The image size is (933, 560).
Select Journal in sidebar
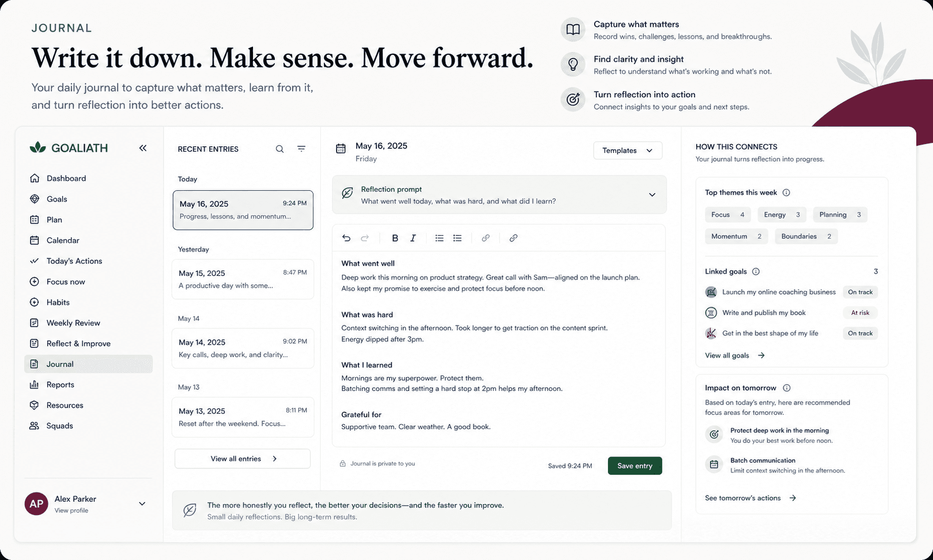pyautogui.click(x=88, y=364)
